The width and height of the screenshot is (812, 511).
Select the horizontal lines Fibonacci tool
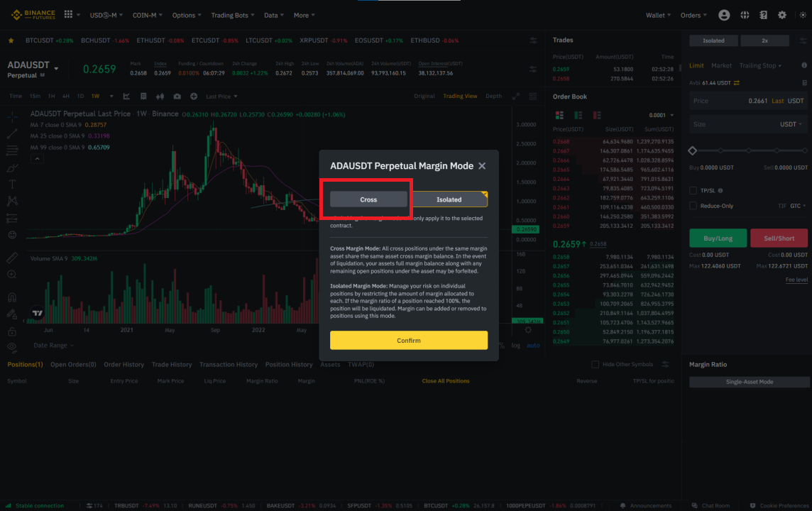coord(12,150)
